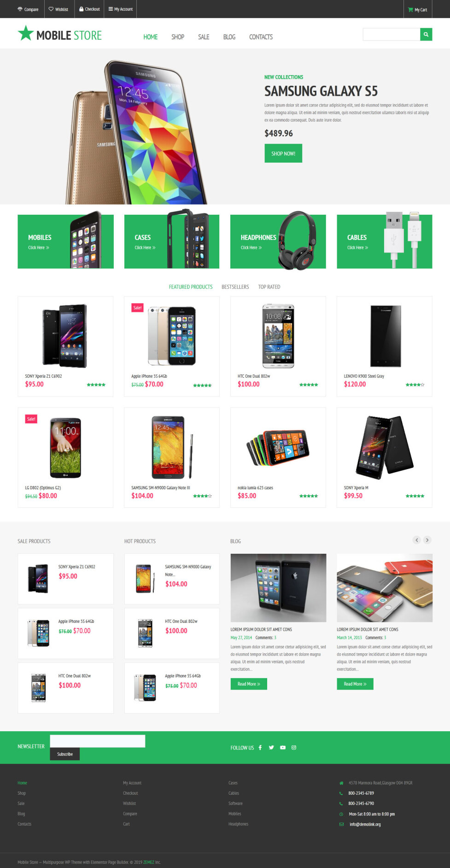Open the My Cart icon
Viewport: 450px width, 868px height.
pos(417,9)
